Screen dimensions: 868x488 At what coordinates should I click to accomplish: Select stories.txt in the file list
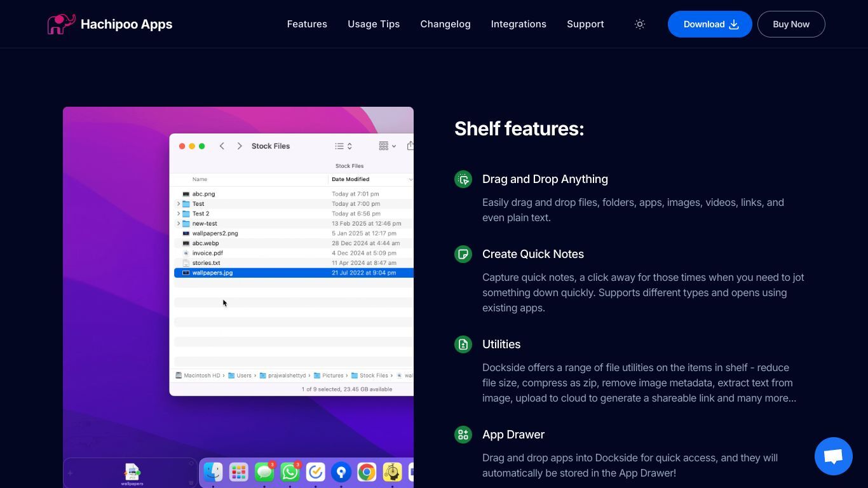[206, 263]
